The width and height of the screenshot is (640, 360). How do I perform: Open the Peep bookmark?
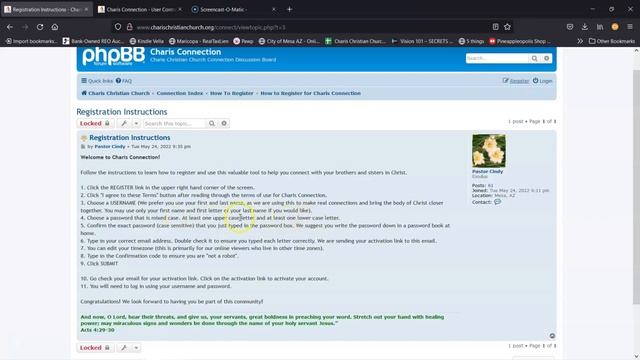coord(243,41)
